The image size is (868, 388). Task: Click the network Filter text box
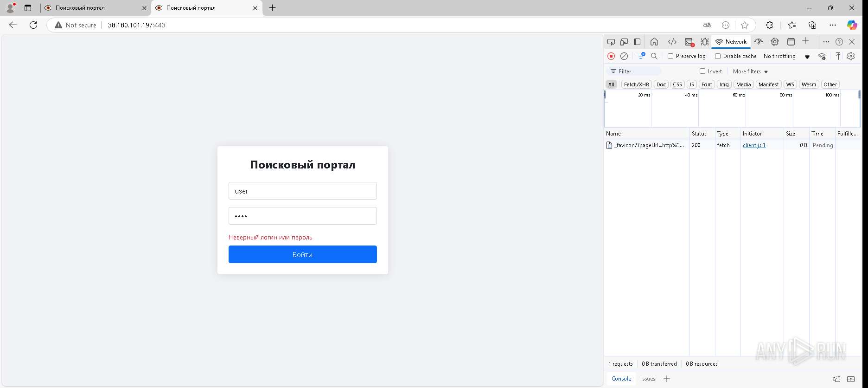[634, 71]
